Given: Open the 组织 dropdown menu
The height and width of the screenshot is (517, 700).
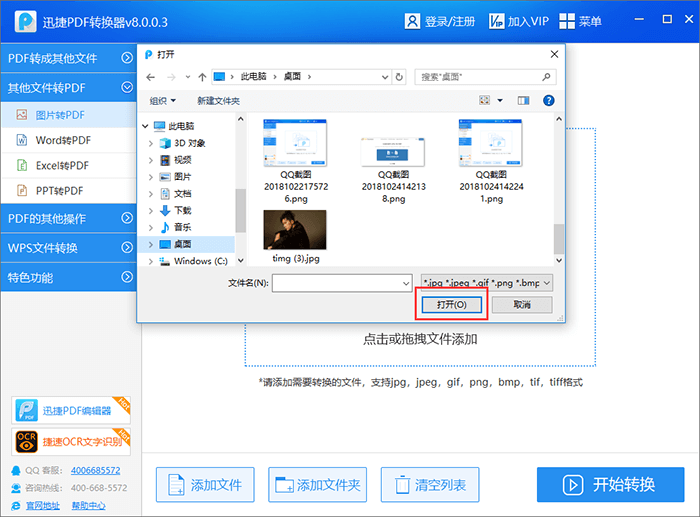Looking at the screenshot, I should (162, 101).
